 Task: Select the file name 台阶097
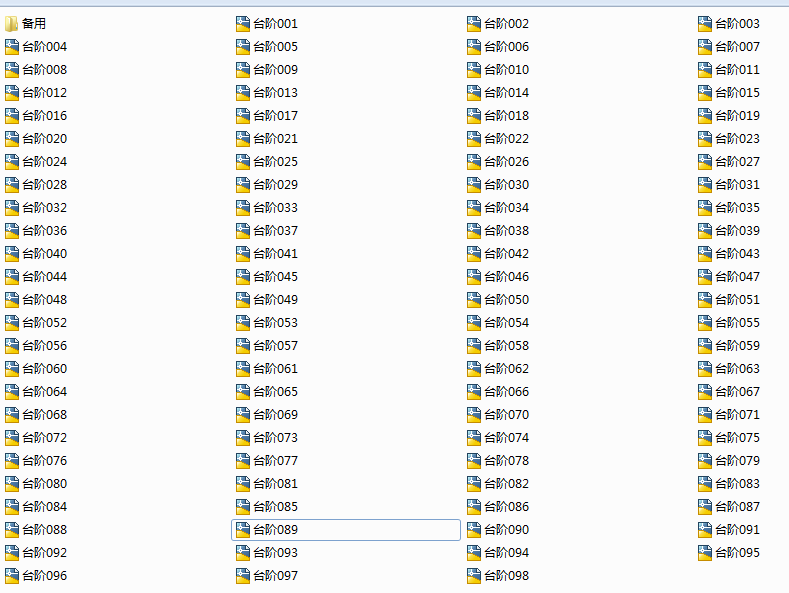pos(275,575)
